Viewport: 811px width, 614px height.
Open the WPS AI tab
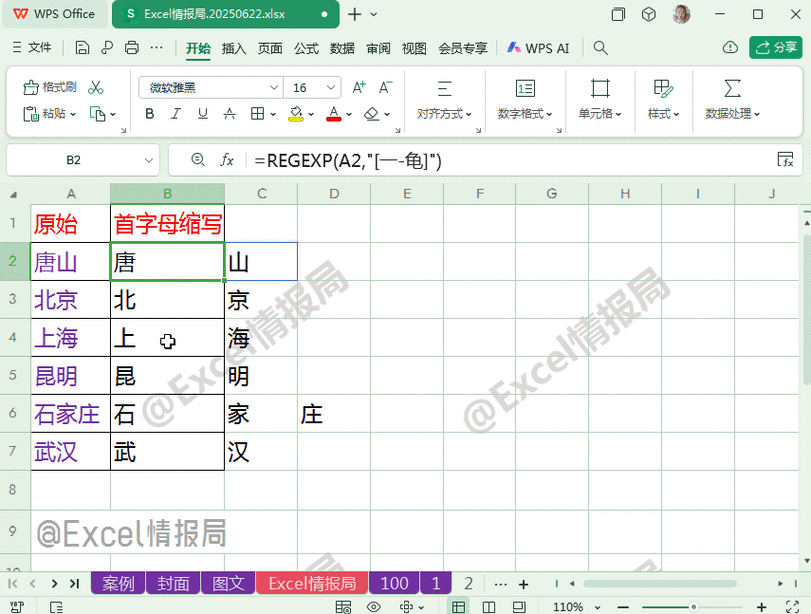click(x=538, y=48)
